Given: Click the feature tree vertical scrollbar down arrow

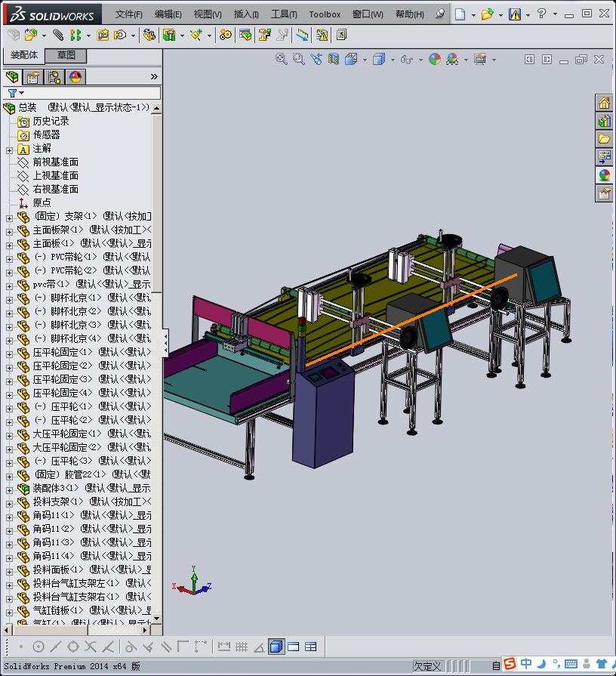Looking at the screenshot, I should click(x=157, y=619).
